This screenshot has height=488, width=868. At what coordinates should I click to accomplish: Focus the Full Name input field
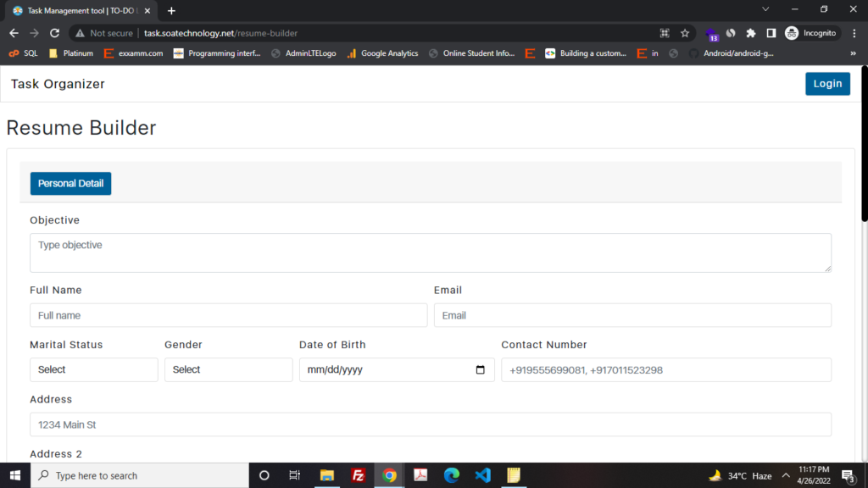pyautogui.click(x=228, y=315)
